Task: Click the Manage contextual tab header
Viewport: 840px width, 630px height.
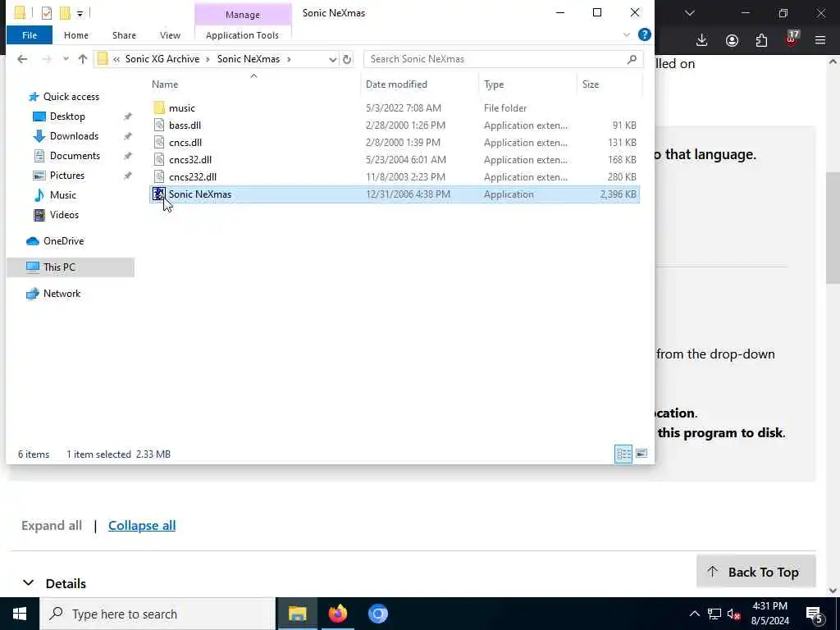Action: 243,15
